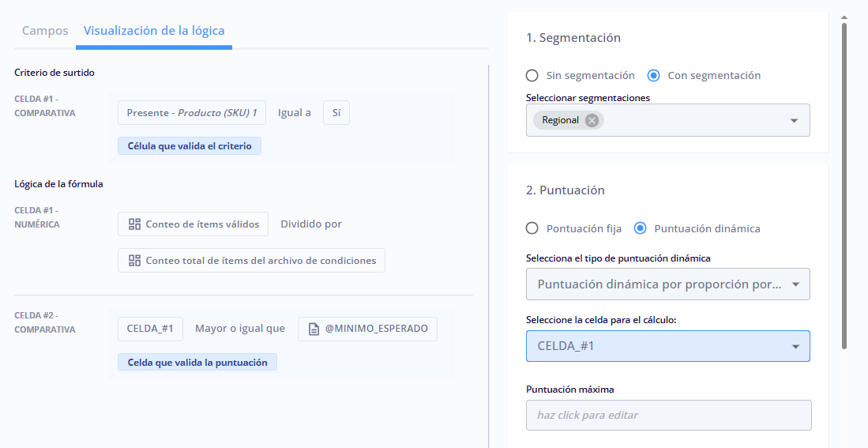Open dynamic scoring type dropdown
The height and width of the screenshot is (448, 868).
(668, 284)
